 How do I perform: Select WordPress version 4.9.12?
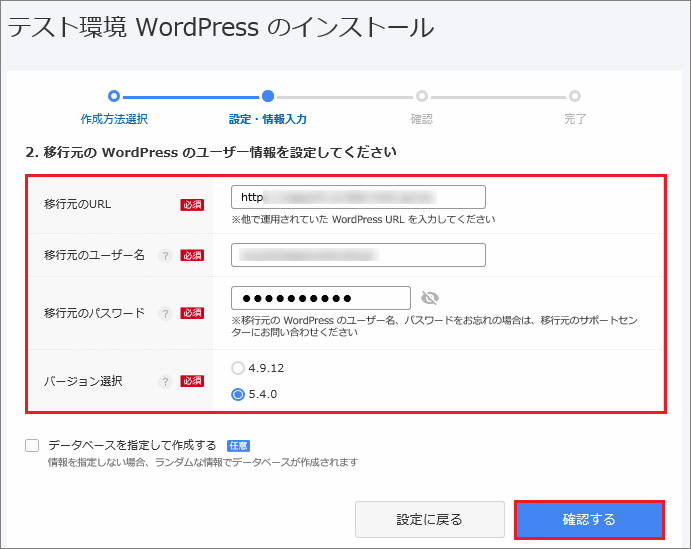pos(238,368)
